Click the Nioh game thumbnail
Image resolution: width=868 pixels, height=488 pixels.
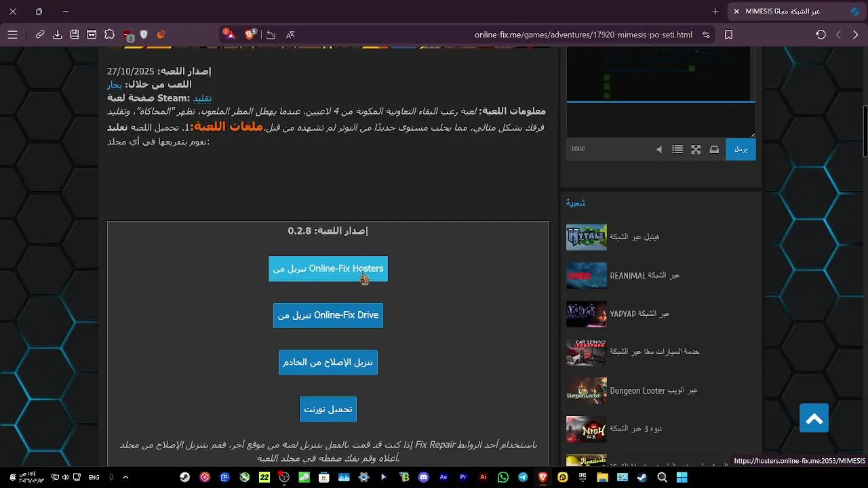tap(587, 429)
